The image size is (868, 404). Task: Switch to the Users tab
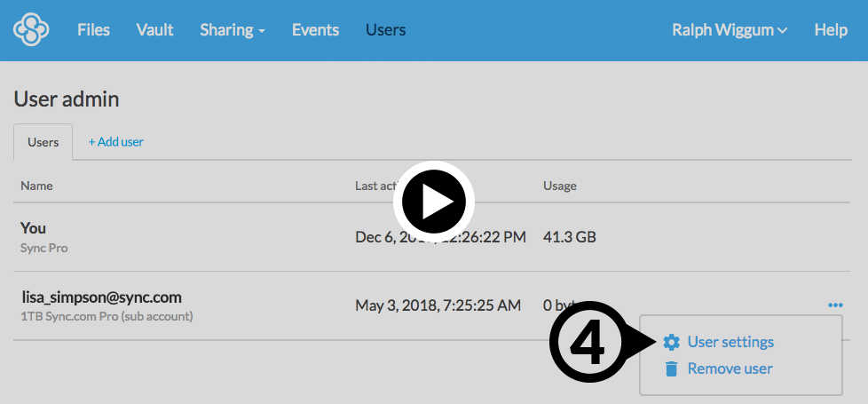click(43, 142)
